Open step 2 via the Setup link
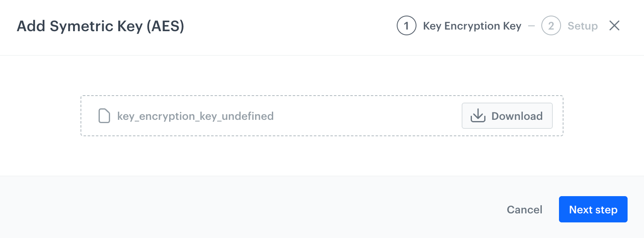 (x=583, y=26)
